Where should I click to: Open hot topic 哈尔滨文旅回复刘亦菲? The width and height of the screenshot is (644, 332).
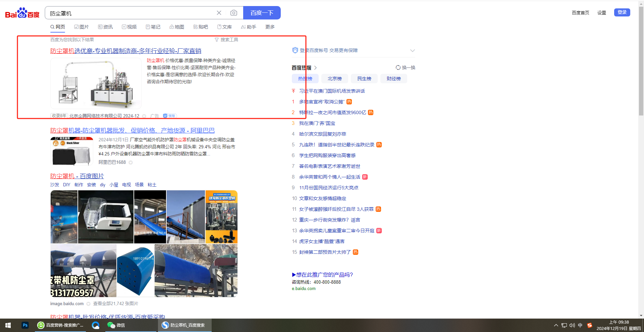(x=323, y=134)
